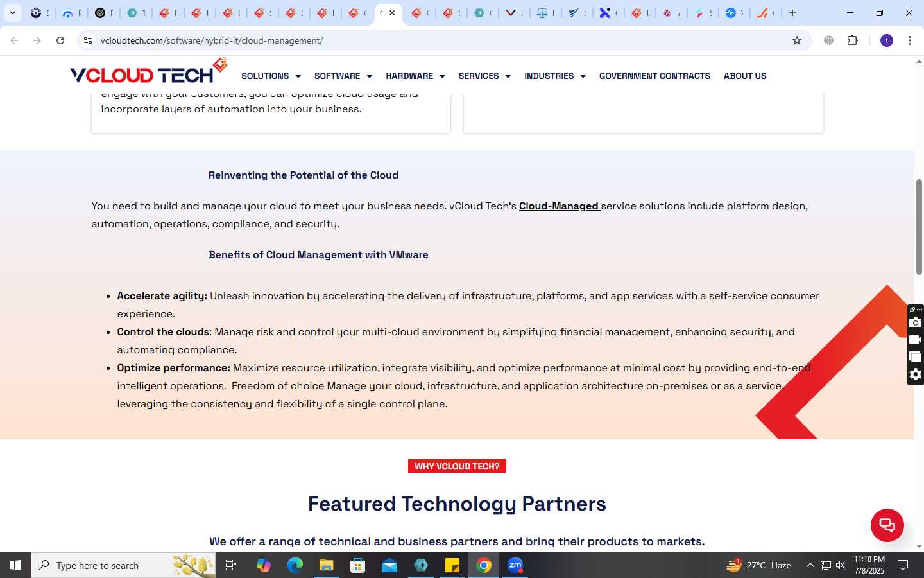924x578 pixels.
Task: Click the scrollbar up arrow
Action: (x=919, y=62)
